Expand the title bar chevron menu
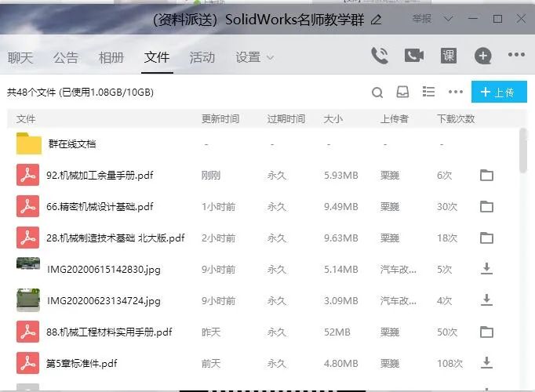 click(x=448, y=19)
